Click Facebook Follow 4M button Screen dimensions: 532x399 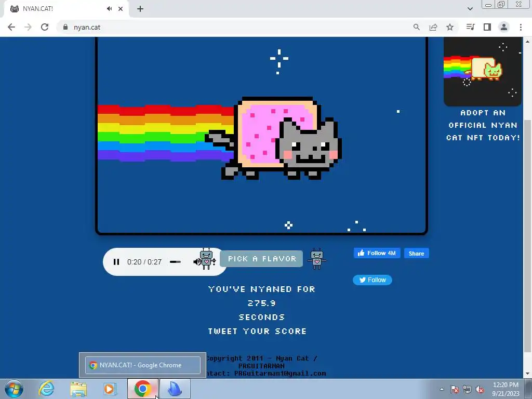pyautogui.click(x=377, y=253)
